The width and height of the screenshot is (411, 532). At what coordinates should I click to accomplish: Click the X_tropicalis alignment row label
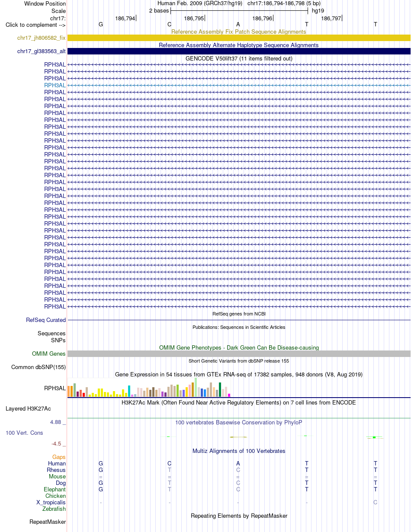click(x=51, y=503)
